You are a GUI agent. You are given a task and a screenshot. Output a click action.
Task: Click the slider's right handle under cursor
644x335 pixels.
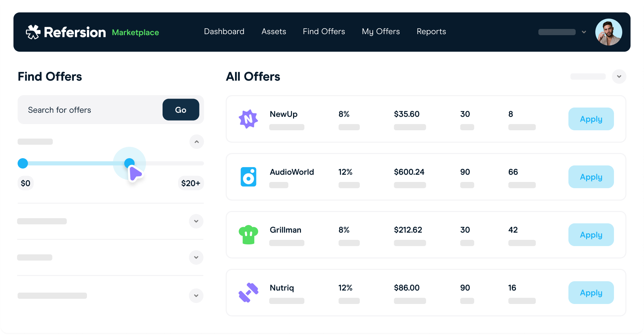point(129,163)
